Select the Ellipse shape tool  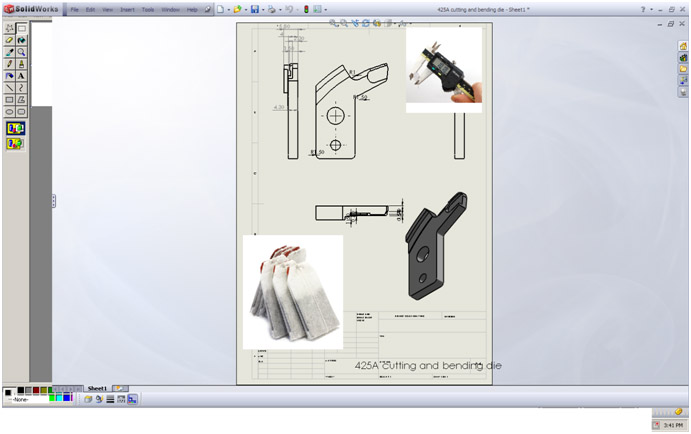[x=9, y=111]
